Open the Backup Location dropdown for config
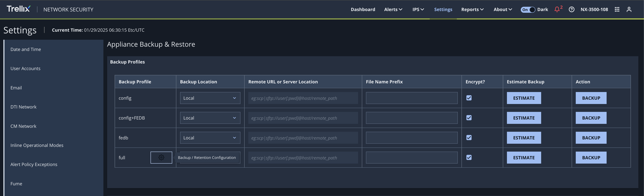The image size is (644, 196). point(210,98)
